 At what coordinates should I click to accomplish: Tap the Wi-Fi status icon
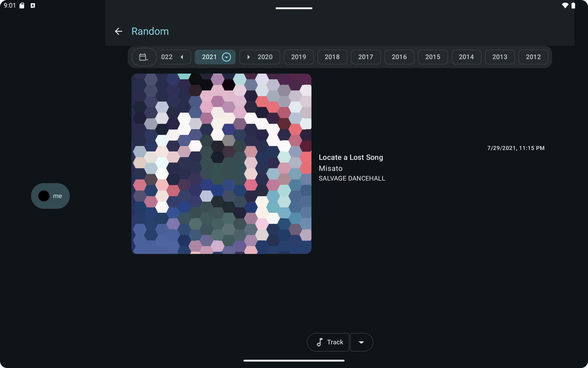tap(565, 5)
